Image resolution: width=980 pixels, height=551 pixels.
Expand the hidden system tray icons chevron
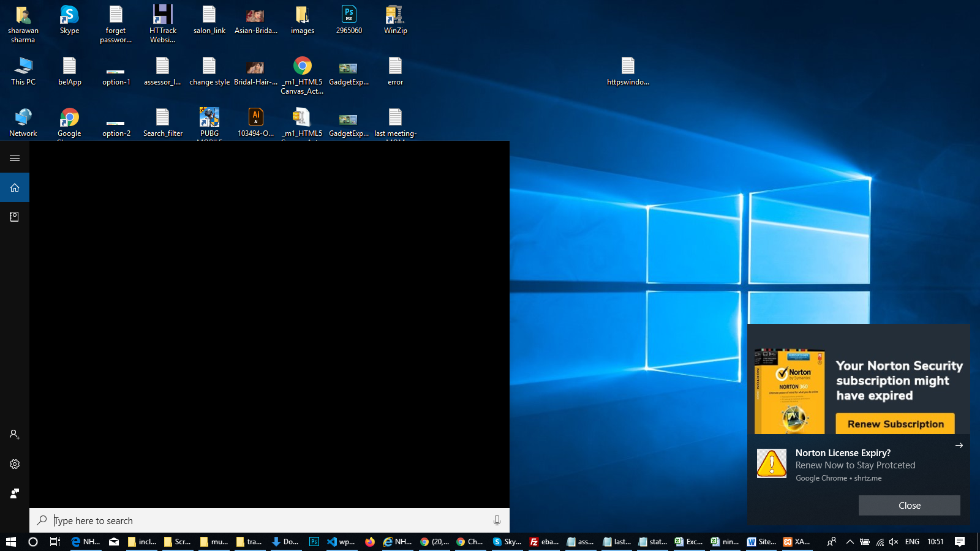(850, 542)
